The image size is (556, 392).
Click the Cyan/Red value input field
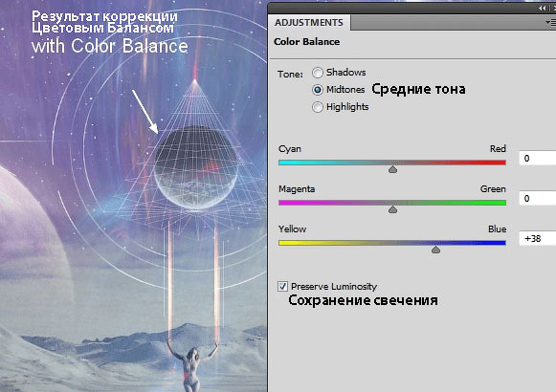click(538, 159)
